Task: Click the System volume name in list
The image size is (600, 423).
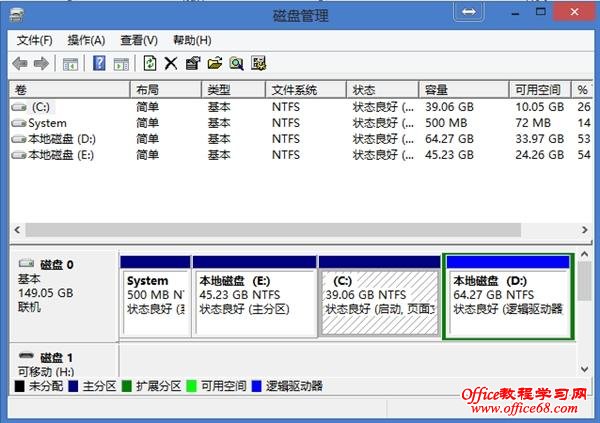Action: 47,123
